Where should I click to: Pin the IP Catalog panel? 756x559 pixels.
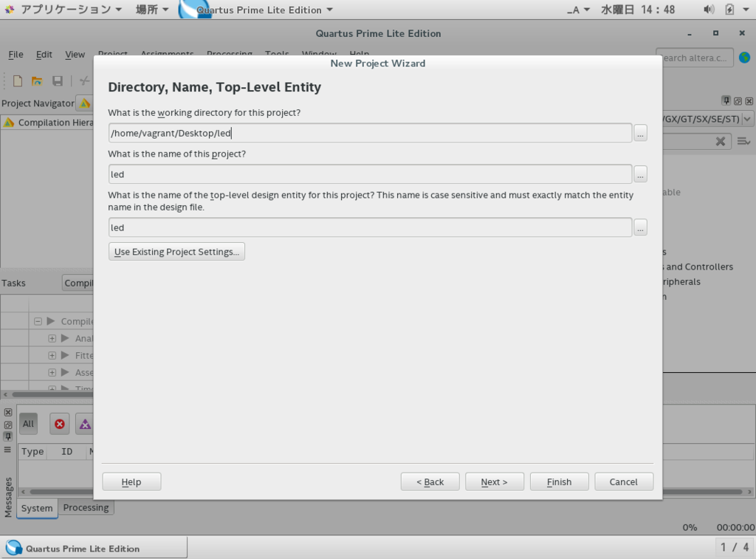[726, 101]
